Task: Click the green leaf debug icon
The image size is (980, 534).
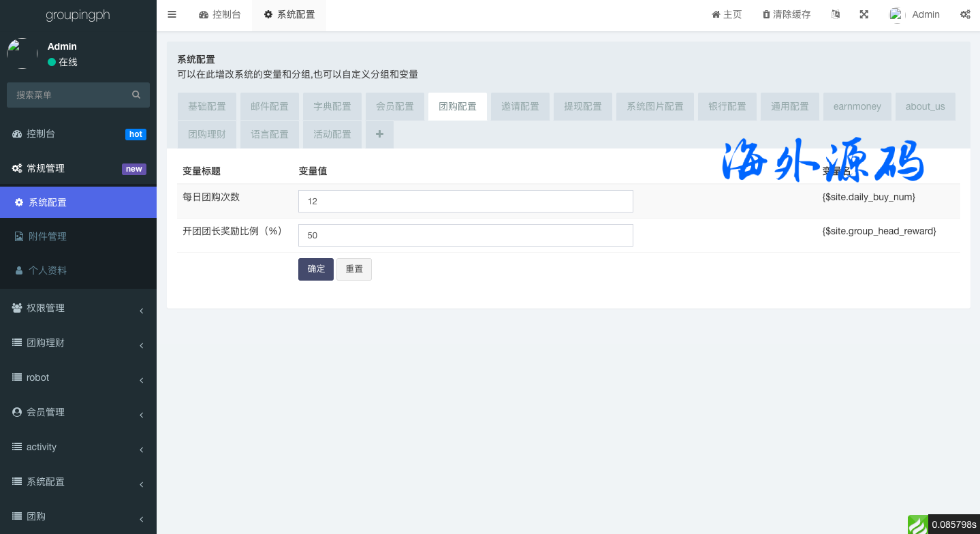Action: (917, 524)
